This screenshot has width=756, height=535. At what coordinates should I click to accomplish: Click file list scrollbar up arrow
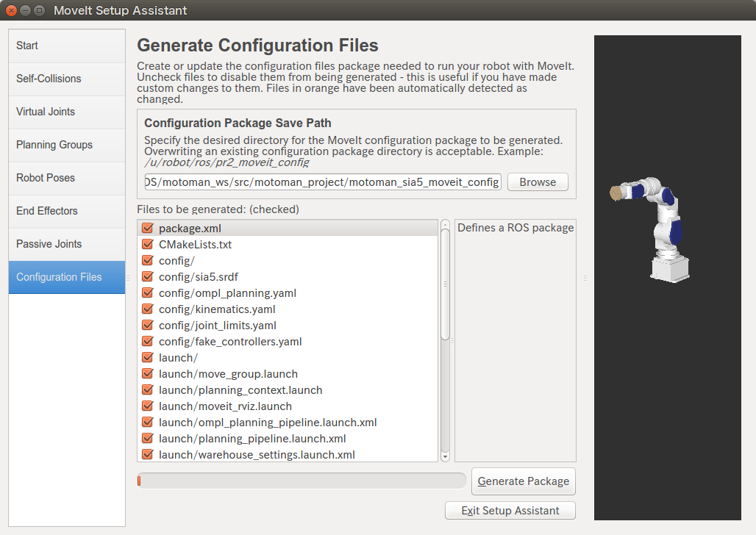(445, 224)
